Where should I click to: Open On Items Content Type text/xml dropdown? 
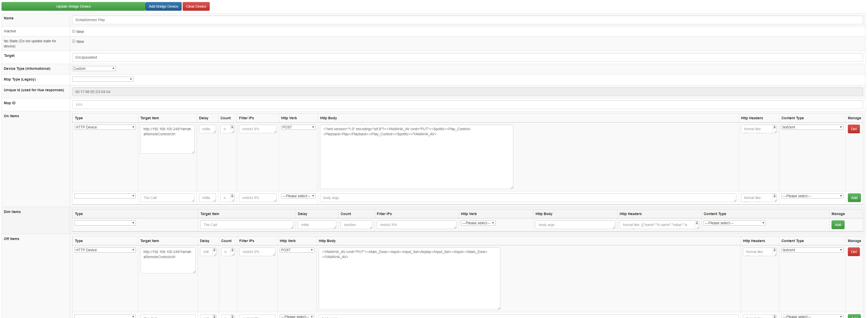pos(812,127)
